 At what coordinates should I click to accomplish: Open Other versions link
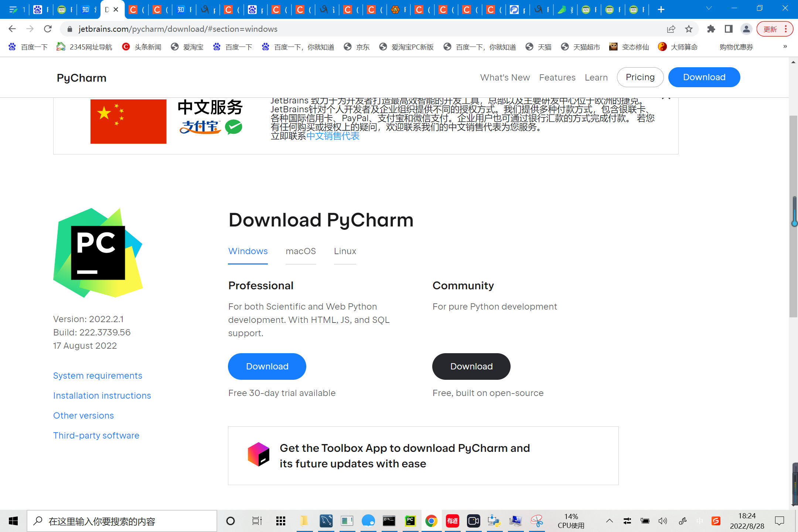(x=83, y=416)
